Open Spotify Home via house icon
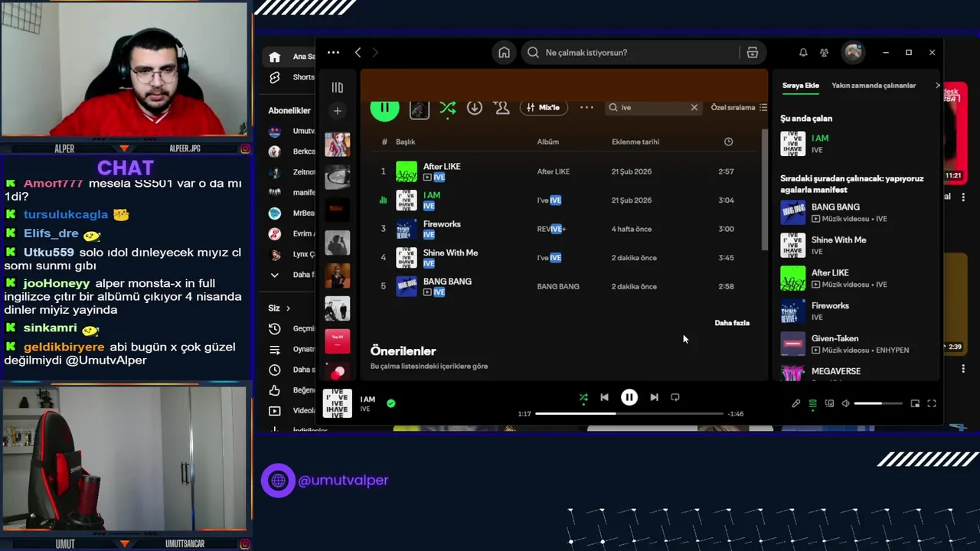Image resolution: width=980 pixels, height=551 pixels. click(x=504, y=53)
